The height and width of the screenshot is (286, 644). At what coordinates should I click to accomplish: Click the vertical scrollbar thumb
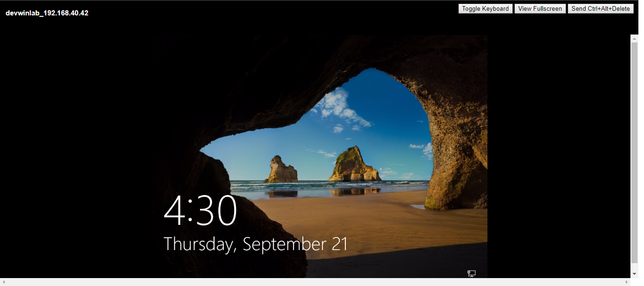[634, 153]
